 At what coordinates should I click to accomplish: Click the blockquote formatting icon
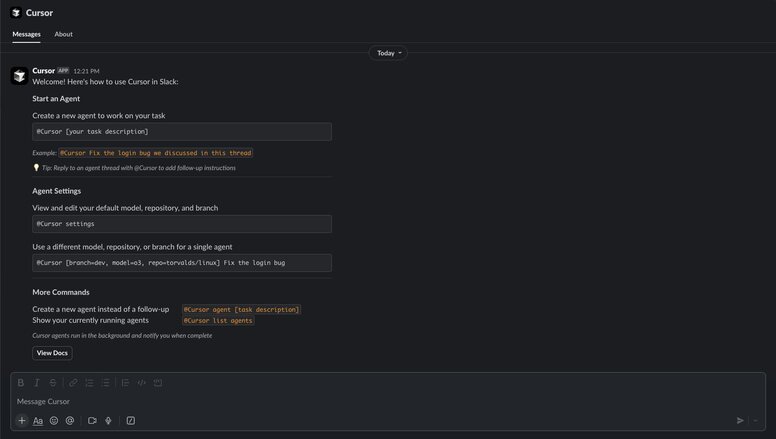point(125,383)
